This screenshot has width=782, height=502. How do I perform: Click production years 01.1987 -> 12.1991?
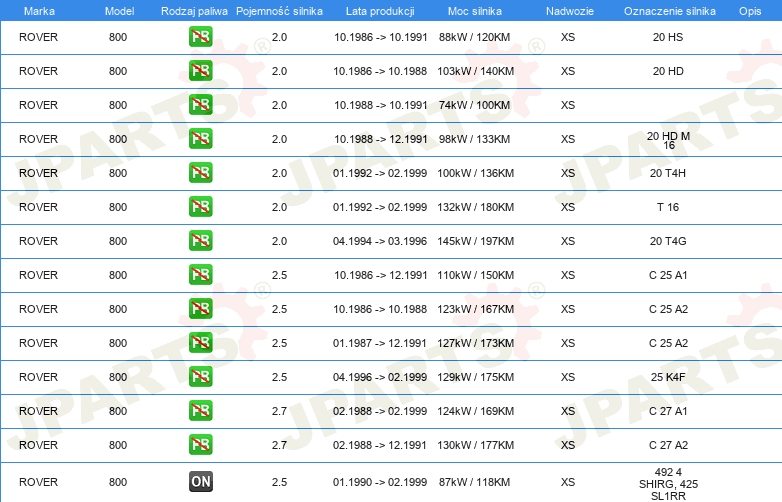coord(380,343)
